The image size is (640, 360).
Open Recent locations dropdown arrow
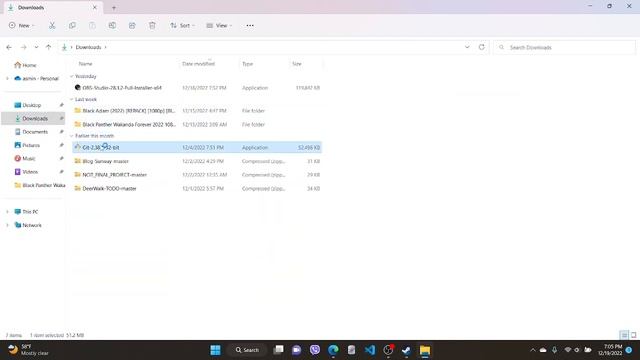coord(36,47)
